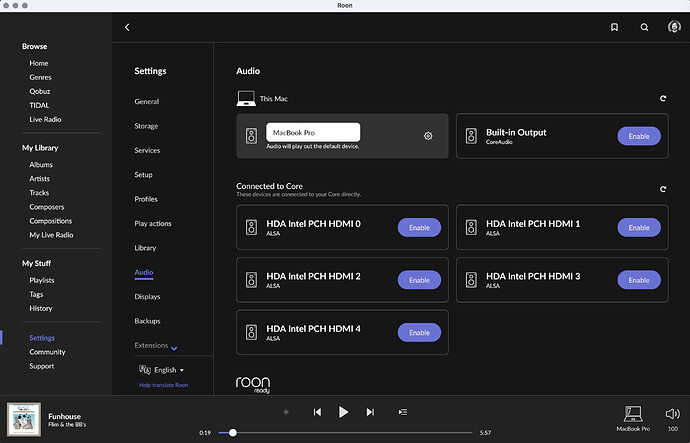
Task: Open Displays settings tab
Action: 147,297
